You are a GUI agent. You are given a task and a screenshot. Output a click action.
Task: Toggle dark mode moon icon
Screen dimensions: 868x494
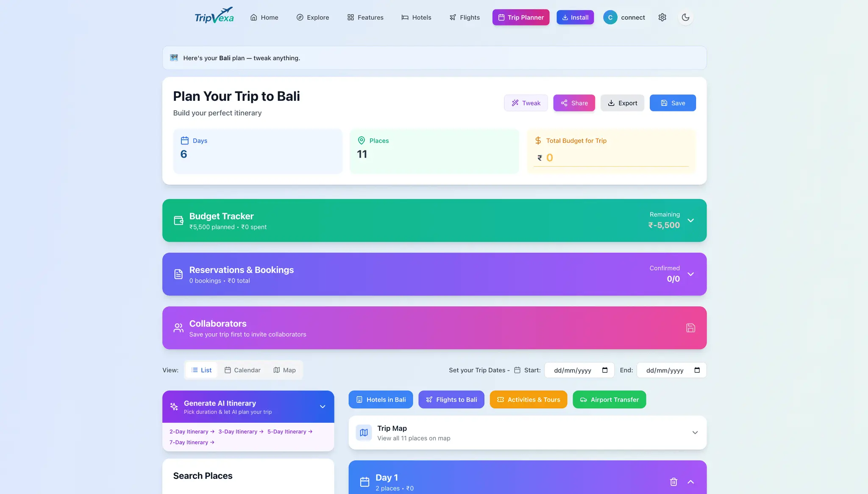point(685,17)
